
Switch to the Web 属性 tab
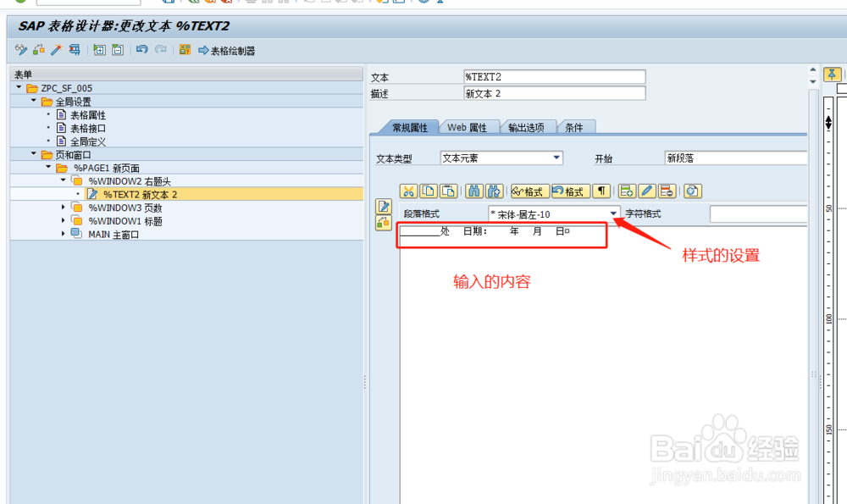[x=468, y=126]
